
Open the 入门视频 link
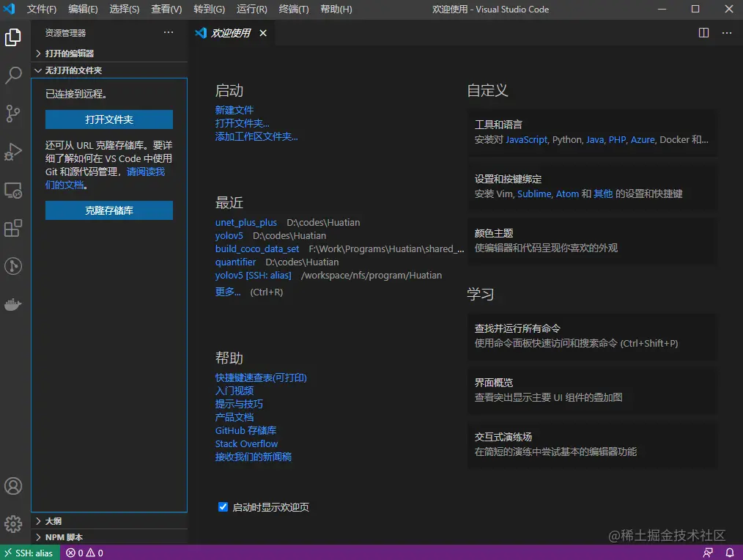click(x=234, y=391)
